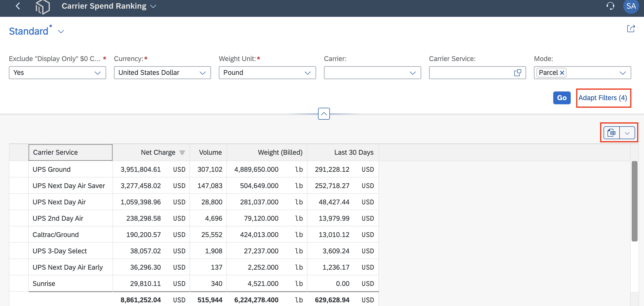644x306 pixels.
Task: Select the UPS Ground row
Action: click(x=194, y=169)
